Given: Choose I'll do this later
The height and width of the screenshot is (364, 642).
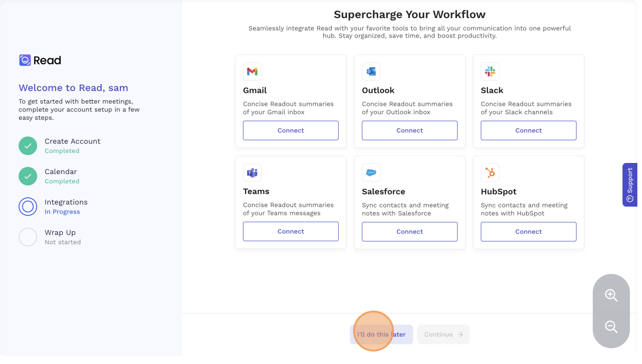Looking at the screenshot, I should (x=381, y=334).
